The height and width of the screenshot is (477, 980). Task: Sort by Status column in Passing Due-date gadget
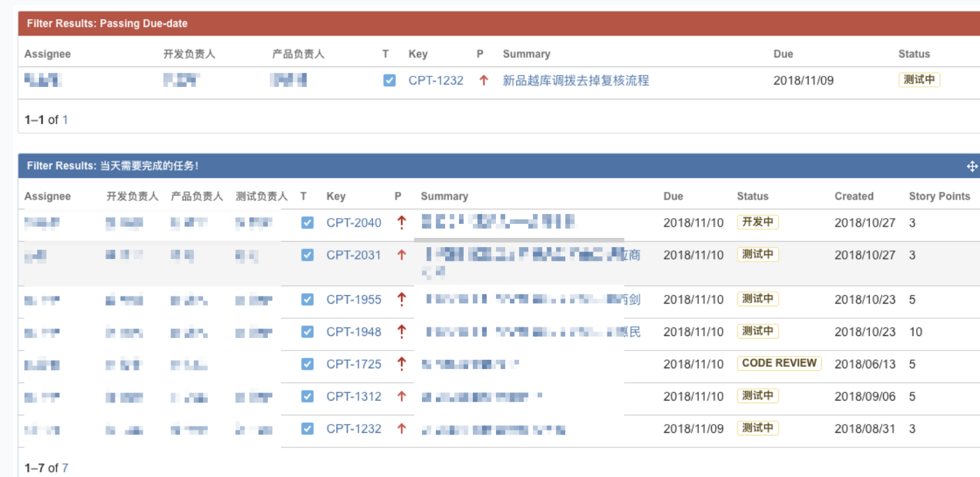(x=914, y=54)
